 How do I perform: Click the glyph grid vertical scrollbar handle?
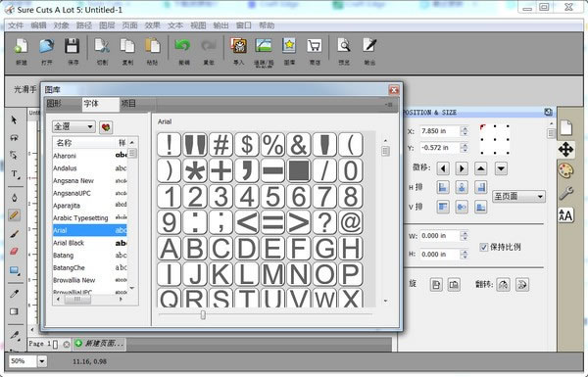pos(385,151)
